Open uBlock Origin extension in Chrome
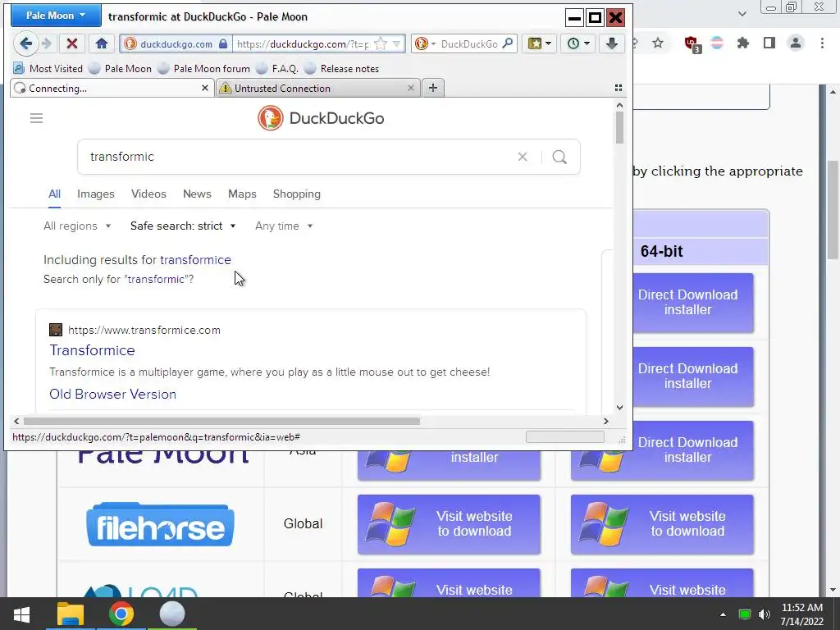840x630 pixels. click(692, 44)
